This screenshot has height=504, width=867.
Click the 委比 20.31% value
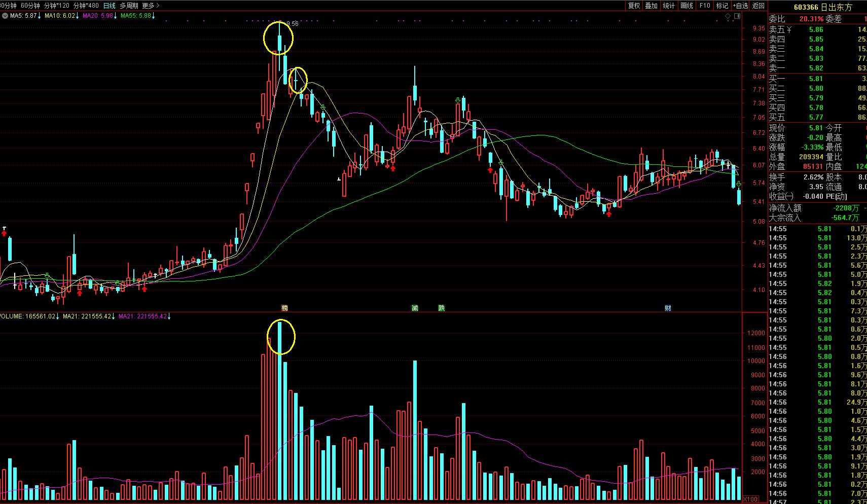812,19
